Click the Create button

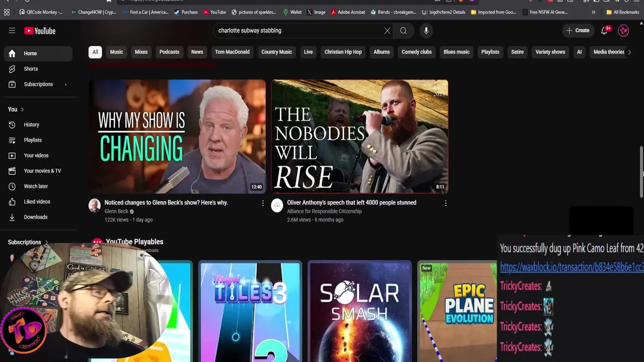pyautogui.click(x=578, y=31)
